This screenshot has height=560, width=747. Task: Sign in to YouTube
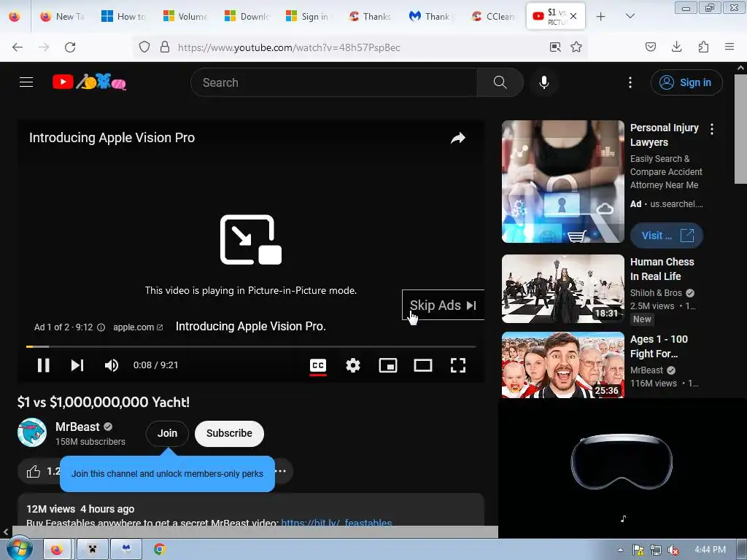pyautogui.click(x=686, y=82)
